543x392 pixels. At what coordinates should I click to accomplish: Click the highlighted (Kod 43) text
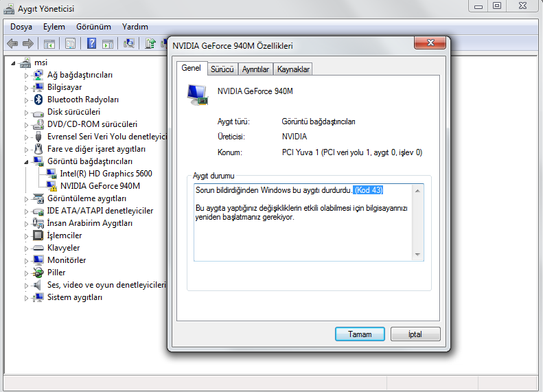[x=368, y=190]
